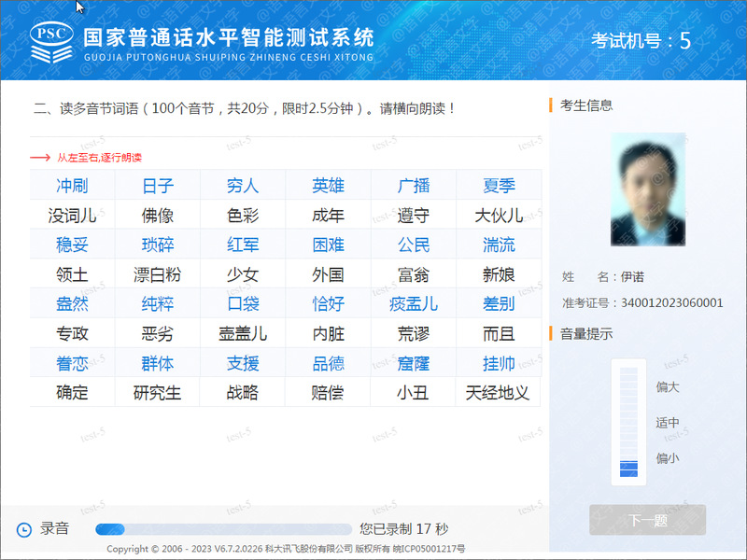The image size is (747, 560).
Task: Click the word 小丑
Action: click(414, 393)
